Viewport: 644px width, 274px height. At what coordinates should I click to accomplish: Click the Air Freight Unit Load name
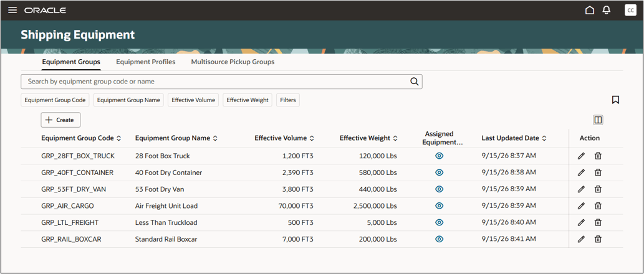click(166, 206)
